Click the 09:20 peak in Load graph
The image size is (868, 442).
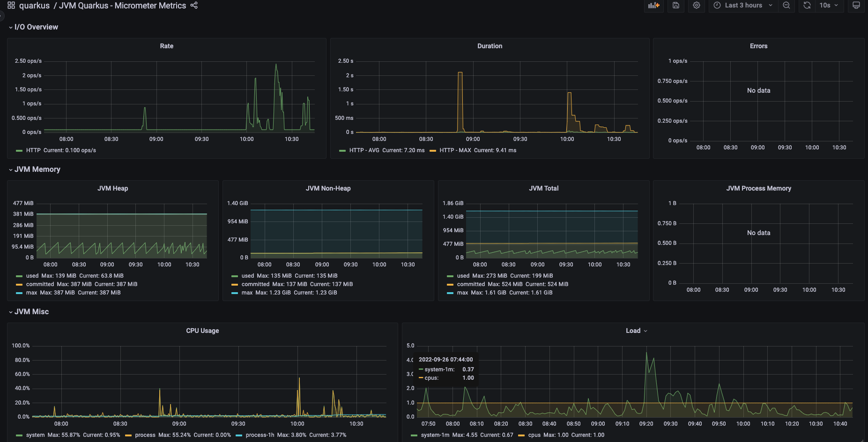(646, 353)
